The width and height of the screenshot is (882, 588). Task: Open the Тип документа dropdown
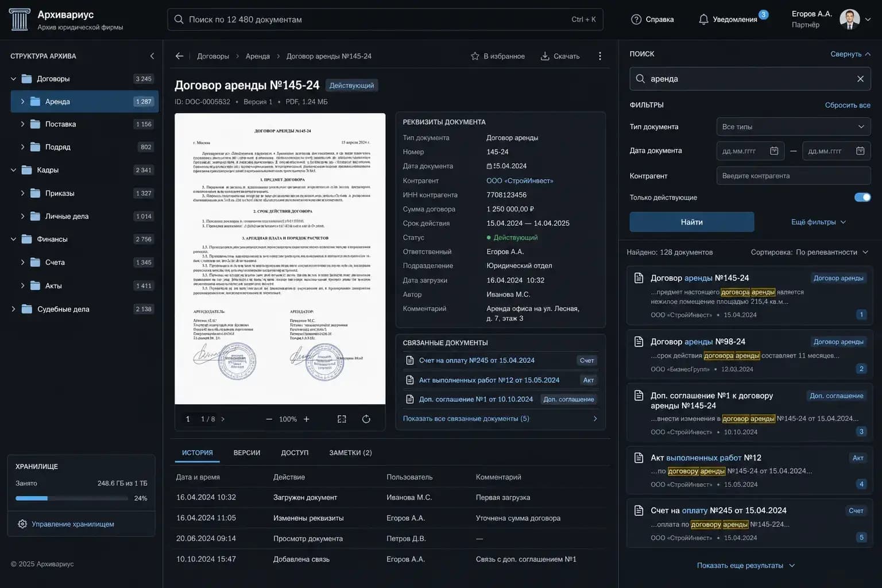point(794,127)
